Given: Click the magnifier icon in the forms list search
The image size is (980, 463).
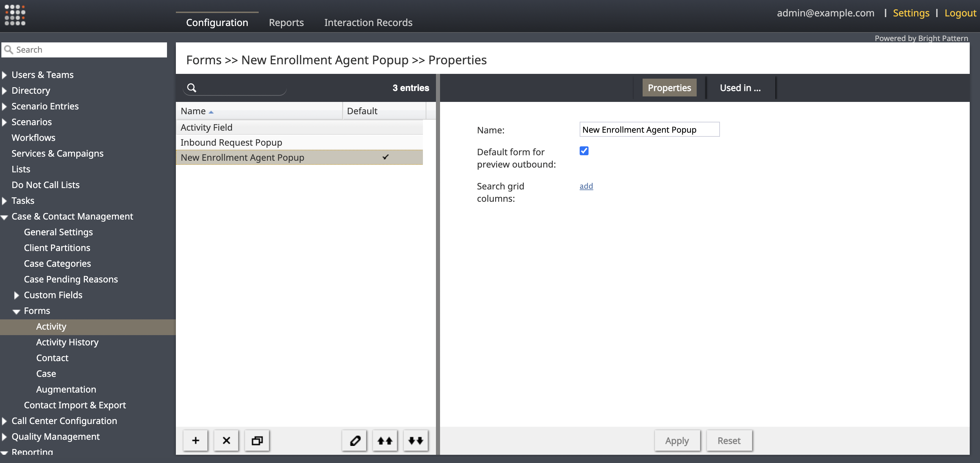Looking at the screenshot, I should 192,88.
